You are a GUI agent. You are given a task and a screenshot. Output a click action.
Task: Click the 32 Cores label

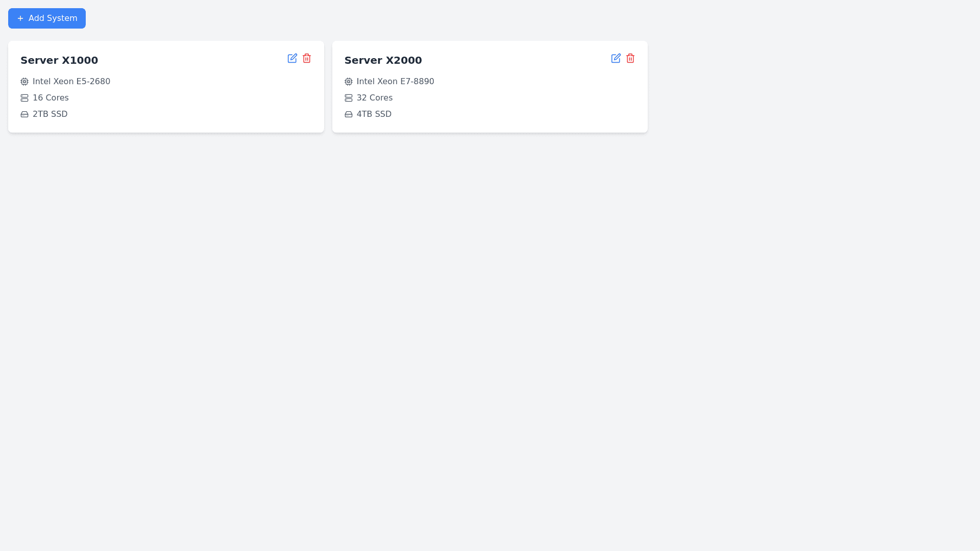pos(374,98)
